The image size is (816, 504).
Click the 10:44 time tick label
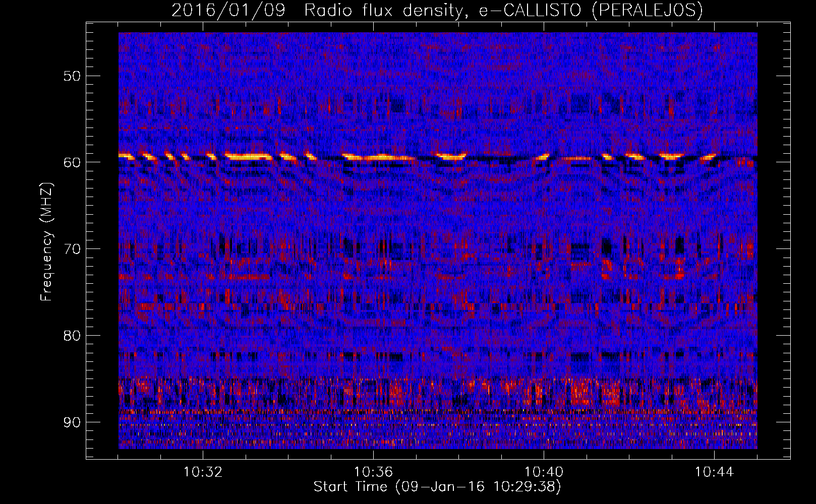pos(714,472)
